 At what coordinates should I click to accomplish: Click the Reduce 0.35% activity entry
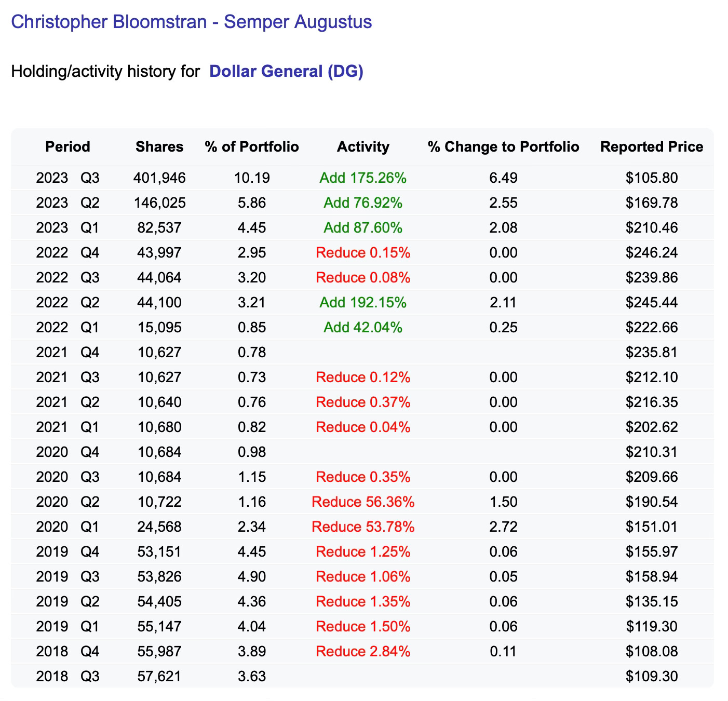coord(363,477)
